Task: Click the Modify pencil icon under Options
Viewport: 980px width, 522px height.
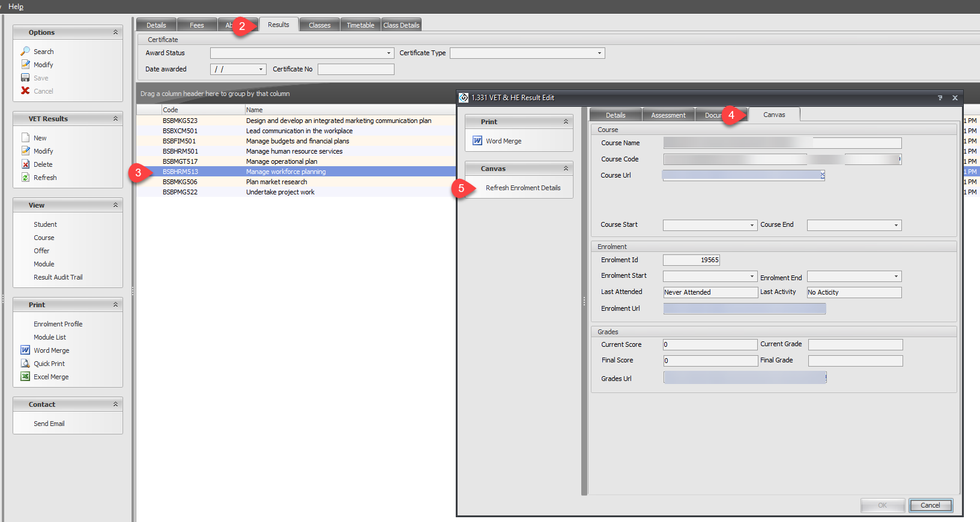Action: [25, 65]
